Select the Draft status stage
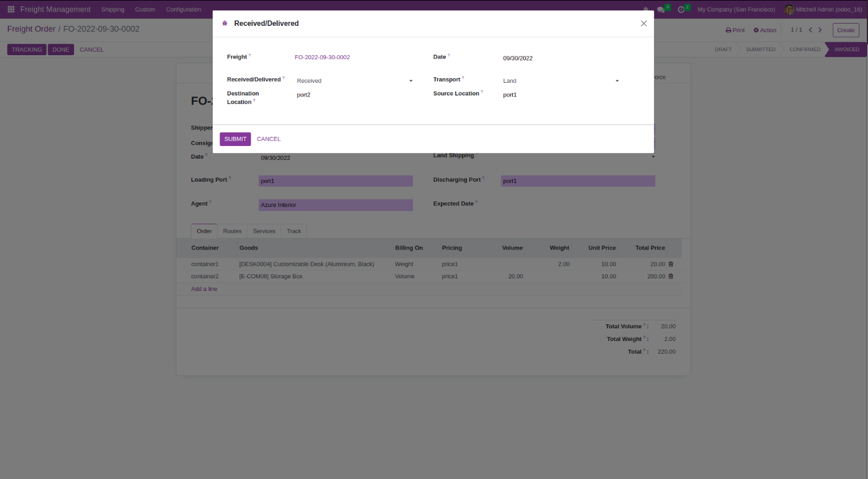The width and height of the screenshot is (868, 479). pyautogui.click(x=723, y=49)
